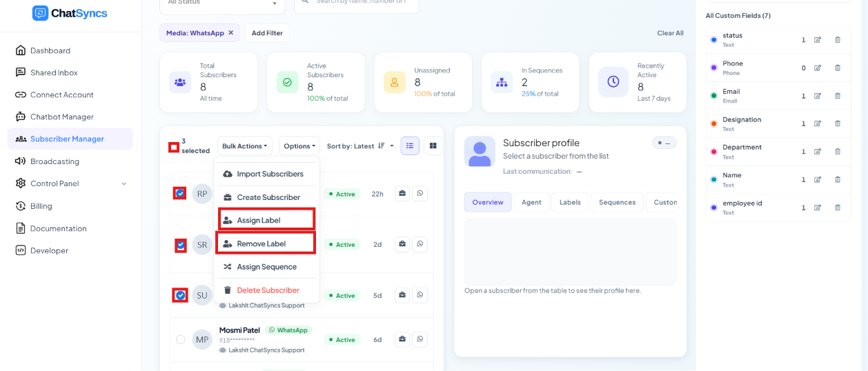Image resolution: width=868 pixels, height=371 pixels.
Task: Click the Add Filter button
Action: click(267, 32)
